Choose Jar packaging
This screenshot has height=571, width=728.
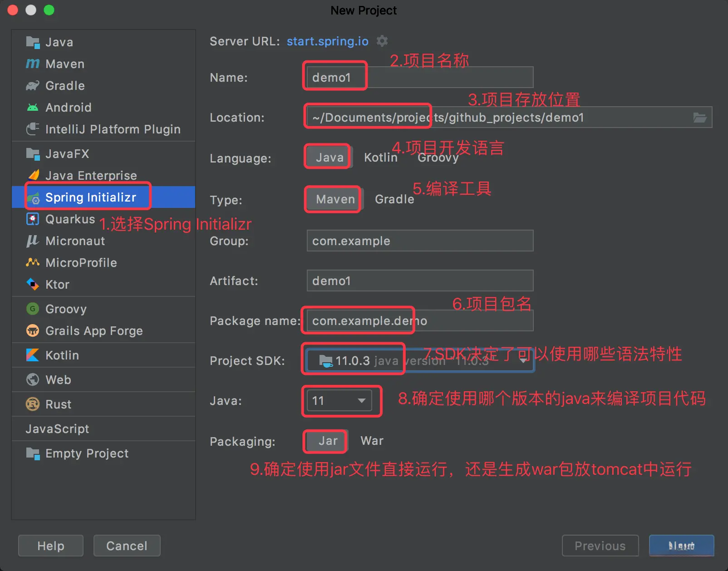[x=328, y=441]
